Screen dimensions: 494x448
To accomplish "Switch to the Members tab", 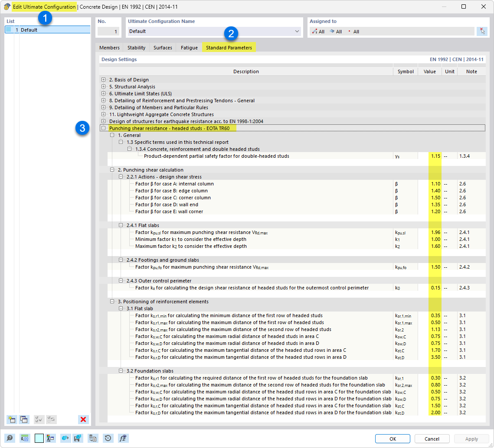I will click(109, 48).
